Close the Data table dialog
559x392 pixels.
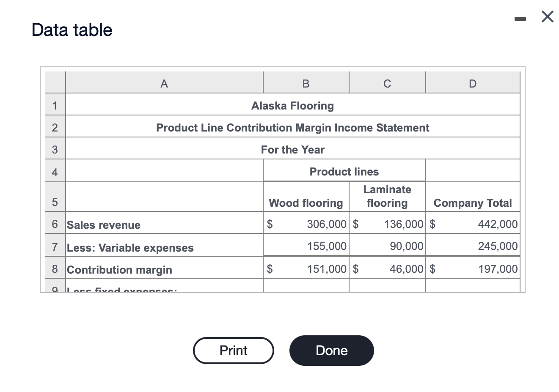coord(547,16)
